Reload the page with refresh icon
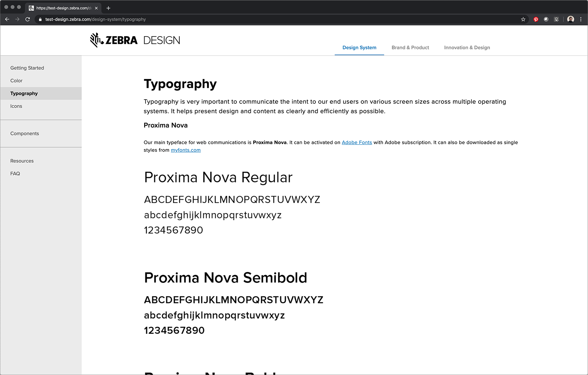This screenshot has width=588, height=375. [x=28, y=19]
